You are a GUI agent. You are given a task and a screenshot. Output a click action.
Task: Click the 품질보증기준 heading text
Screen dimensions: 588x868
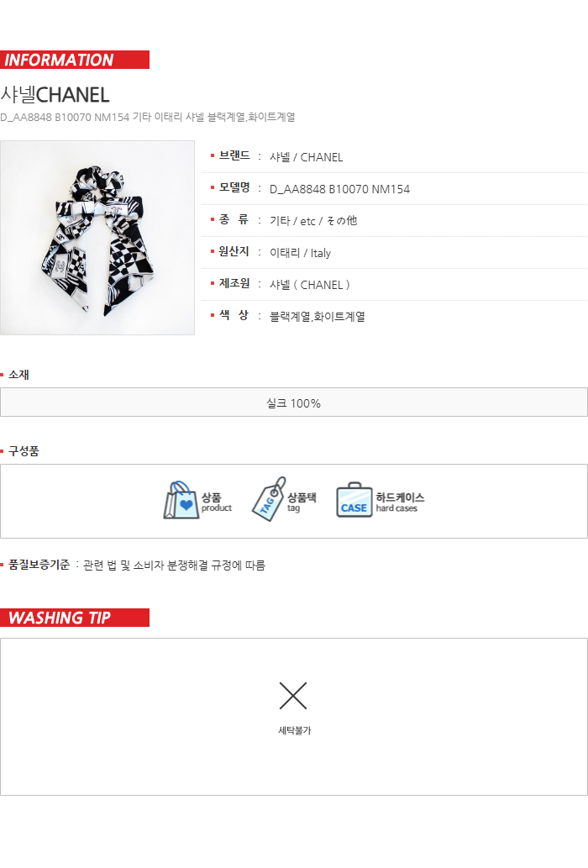point(39,565)
